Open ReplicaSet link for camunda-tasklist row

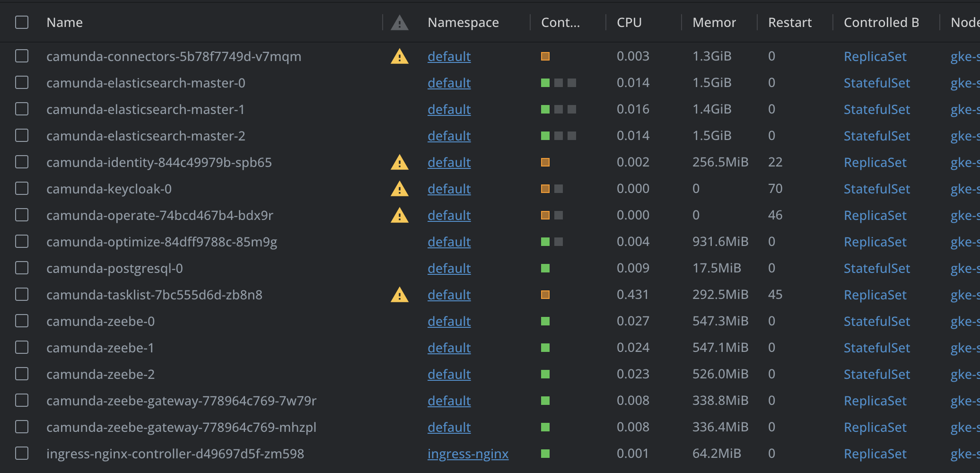[875, 295]
